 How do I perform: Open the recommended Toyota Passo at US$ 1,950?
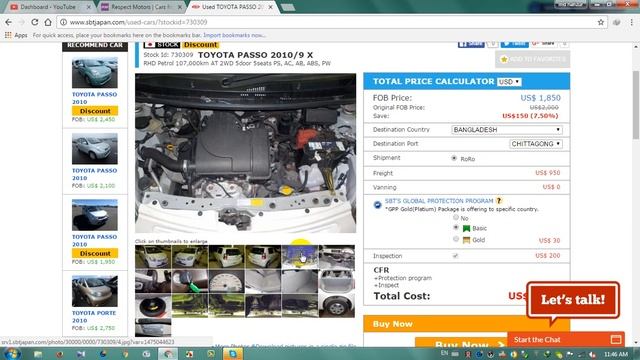94,240
